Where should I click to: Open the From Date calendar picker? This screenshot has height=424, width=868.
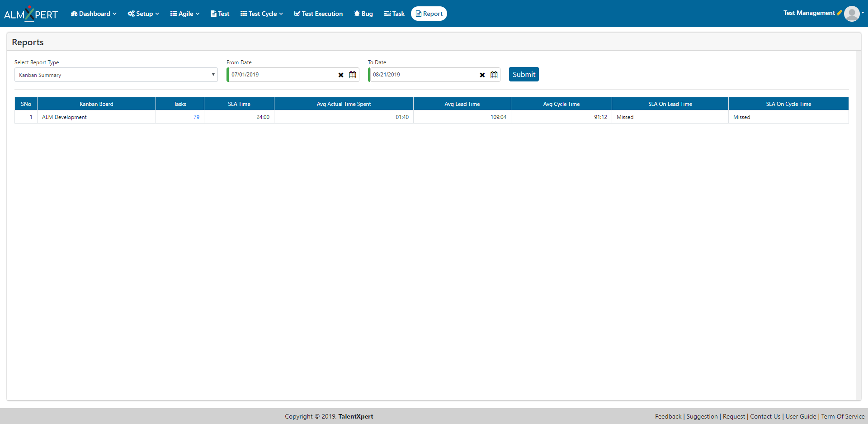pyautogui.click(x=353, y=75)
